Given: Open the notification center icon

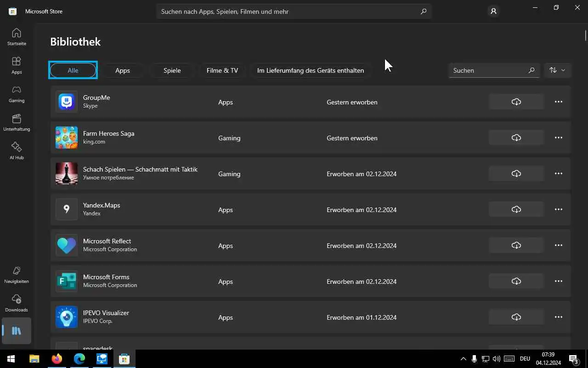Looking at the screenshot, I should [x=574, y=359].
